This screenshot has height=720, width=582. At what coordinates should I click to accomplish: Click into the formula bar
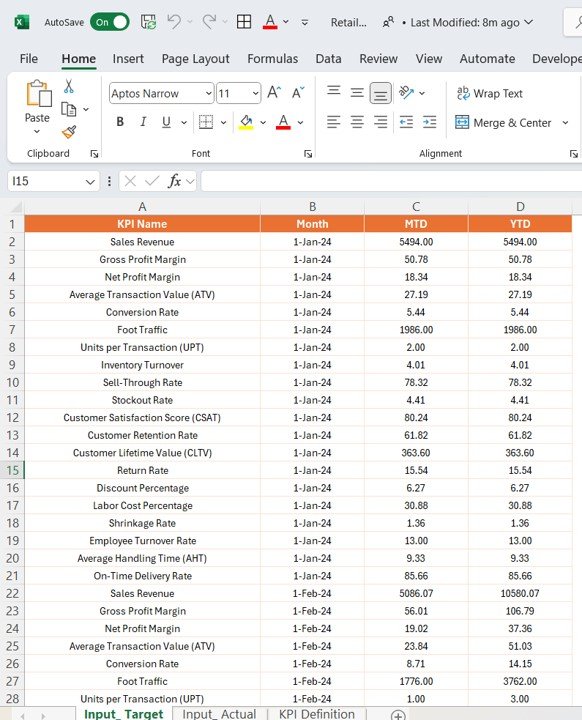click(x=391, y=181)
